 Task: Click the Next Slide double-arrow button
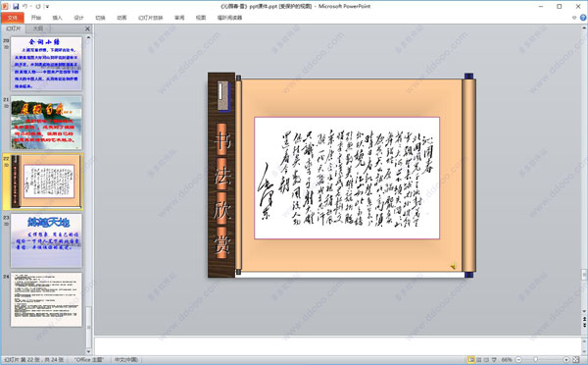(584, 325)
